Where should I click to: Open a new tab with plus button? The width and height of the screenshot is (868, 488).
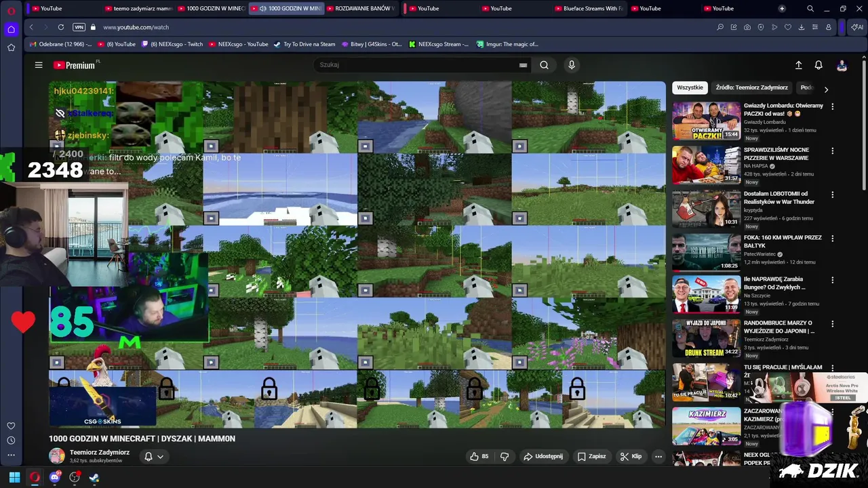click(782, 9)
